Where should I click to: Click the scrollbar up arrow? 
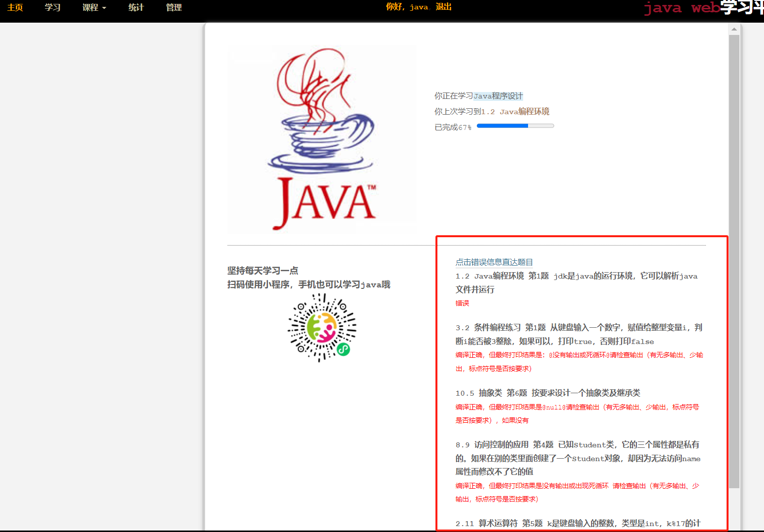pyautogui.click(x=734, y=29)
